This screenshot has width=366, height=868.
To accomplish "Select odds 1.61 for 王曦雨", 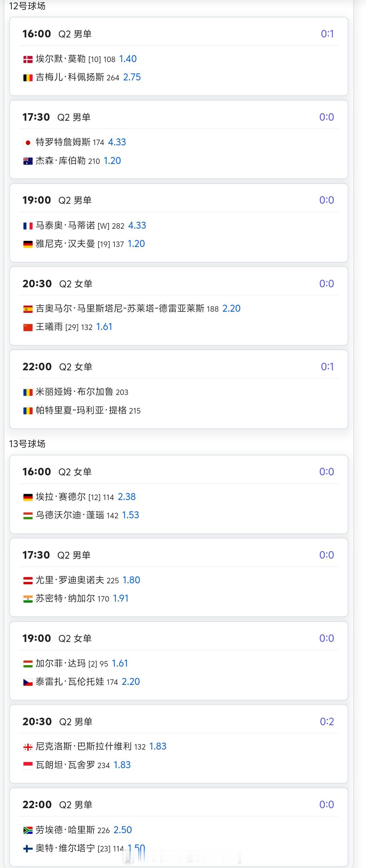I will point(104,327).
